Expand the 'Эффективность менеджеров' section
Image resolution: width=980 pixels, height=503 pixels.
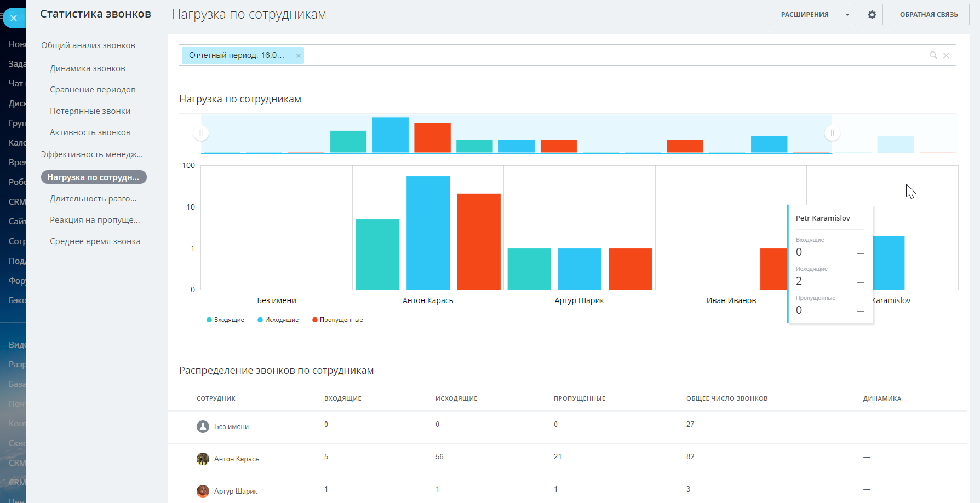point(91,154)
